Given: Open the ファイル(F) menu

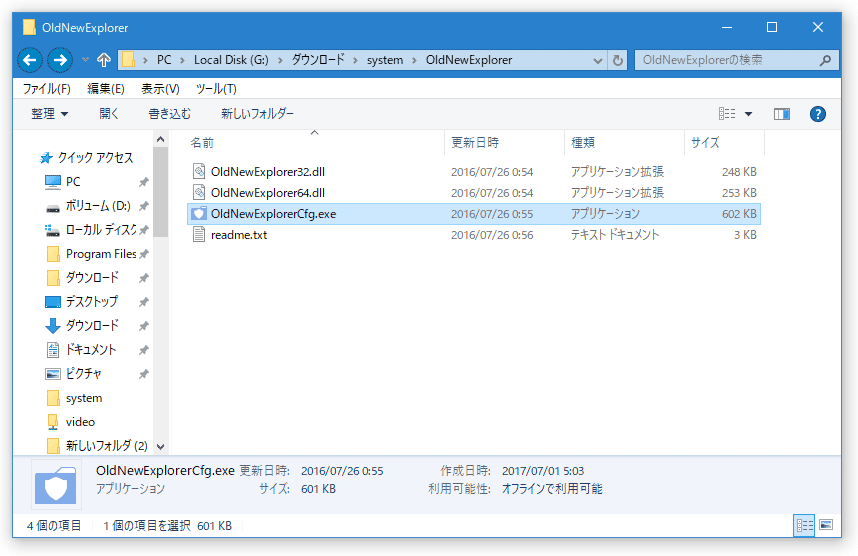Looking at the screenshot, I should [47, 89].
